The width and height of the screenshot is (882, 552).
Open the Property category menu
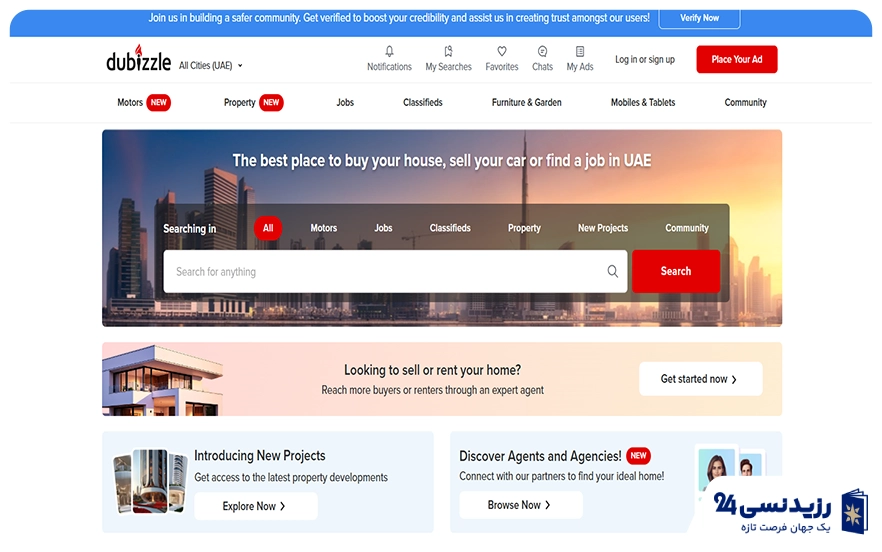pos(240,102)
